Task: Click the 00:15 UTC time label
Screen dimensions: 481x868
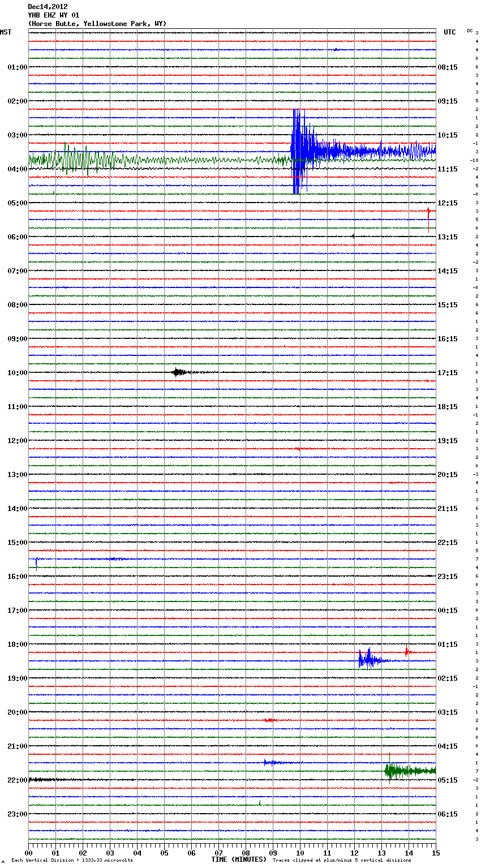Action: [448, 611]
